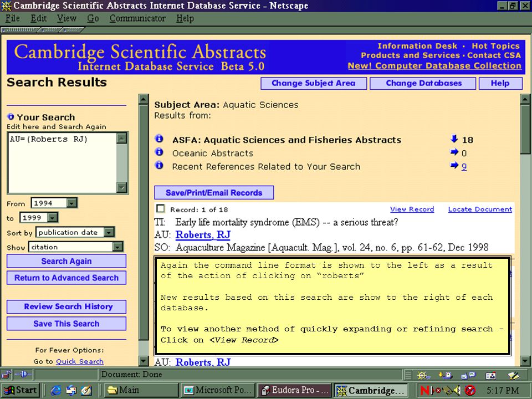Open the Products and Services link

pyautogui.click(x=410, y=55)
